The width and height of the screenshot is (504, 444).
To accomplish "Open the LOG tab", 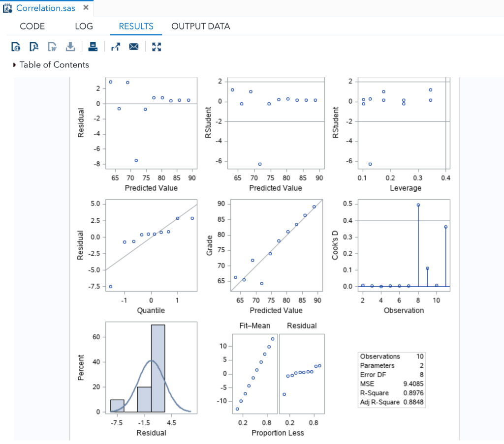I will 83,27.
